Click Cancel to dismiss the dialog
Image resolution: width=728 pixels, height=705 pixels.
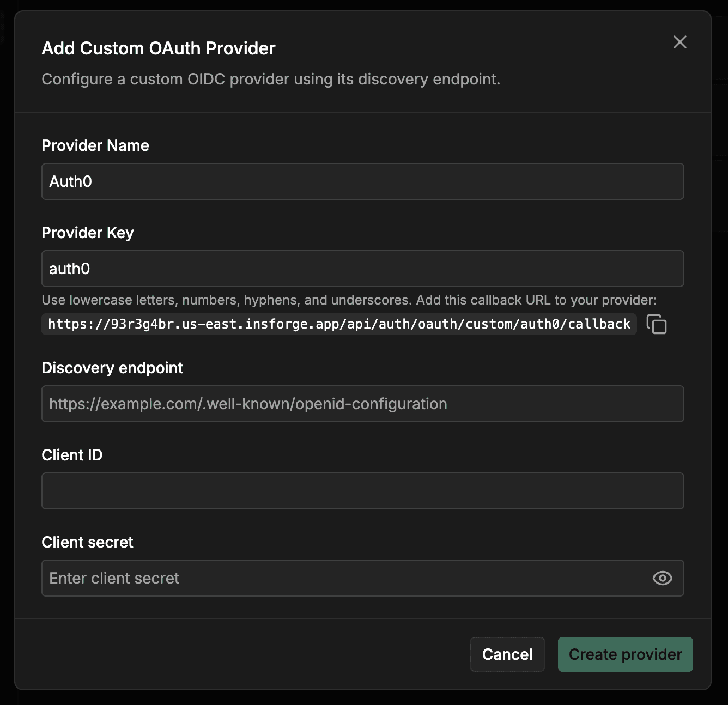(507, 654)
